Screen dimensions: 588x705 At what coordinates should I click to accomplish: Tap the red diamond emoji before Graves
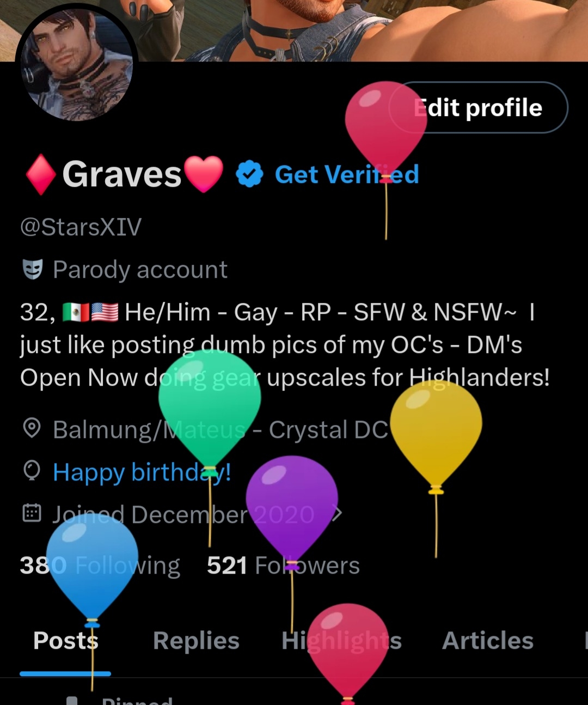tap(41, 174)
